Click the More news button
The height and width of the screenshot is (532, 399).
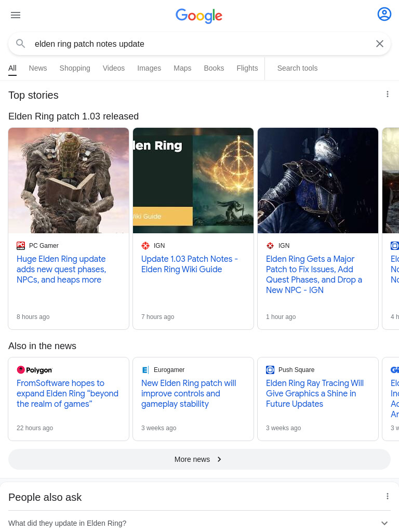point(199,459)
